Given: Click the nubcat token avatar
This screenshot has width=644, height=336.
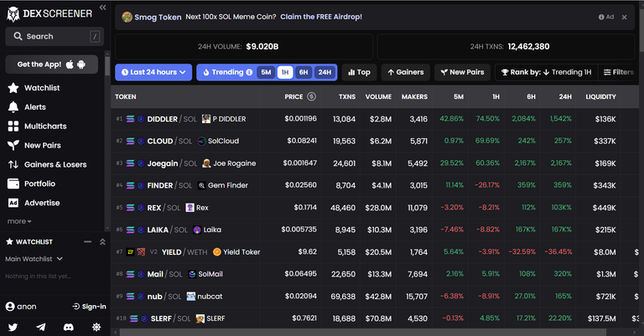Looking at the screenshot, I should (x=191, y=297).
